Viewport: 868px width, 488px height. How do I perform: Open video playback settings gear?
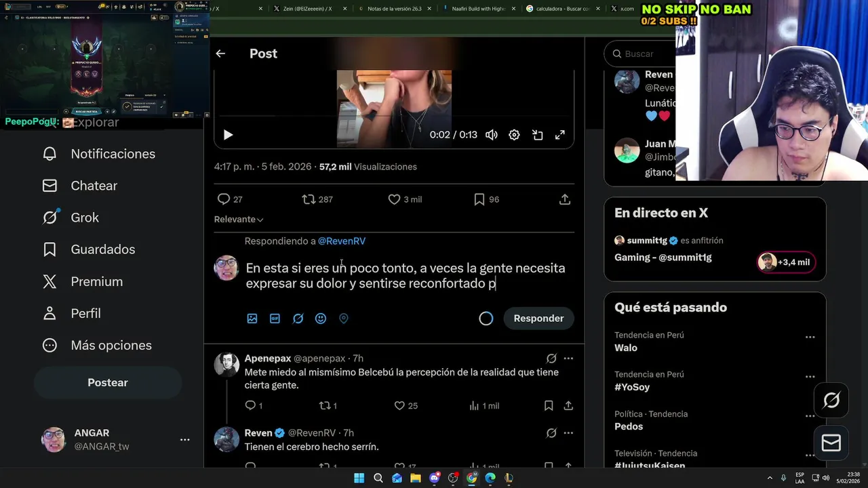coord(515,135)
